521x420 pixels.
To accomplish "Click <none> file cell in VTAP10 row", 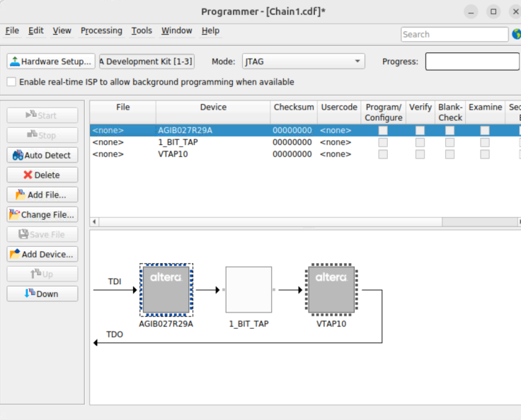I will click(108, 154).
